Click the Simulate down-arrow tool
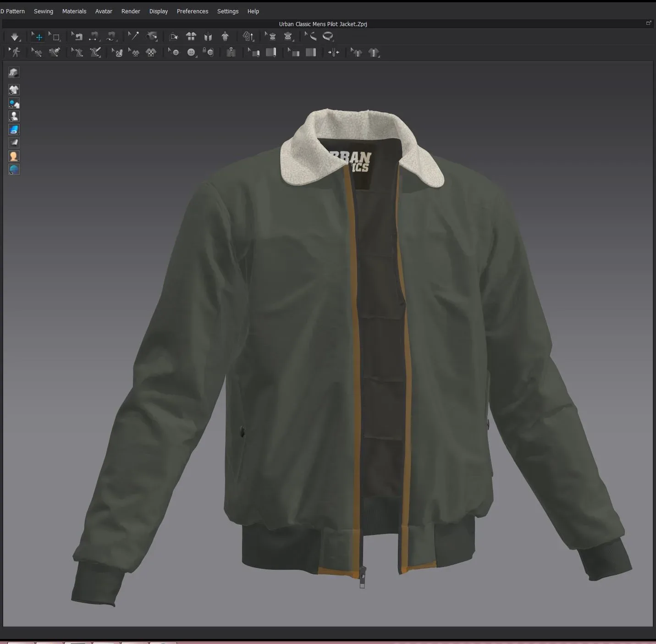 pos(15,37)
